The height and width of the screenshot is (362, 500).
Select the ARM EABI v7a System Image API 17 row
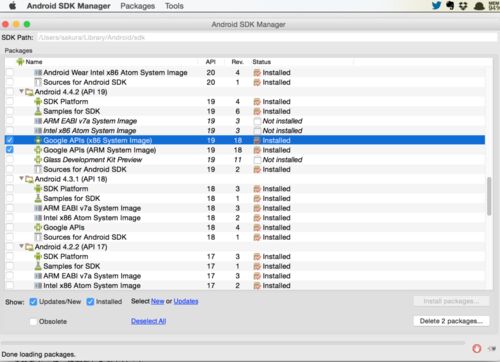tap(245, 276)
